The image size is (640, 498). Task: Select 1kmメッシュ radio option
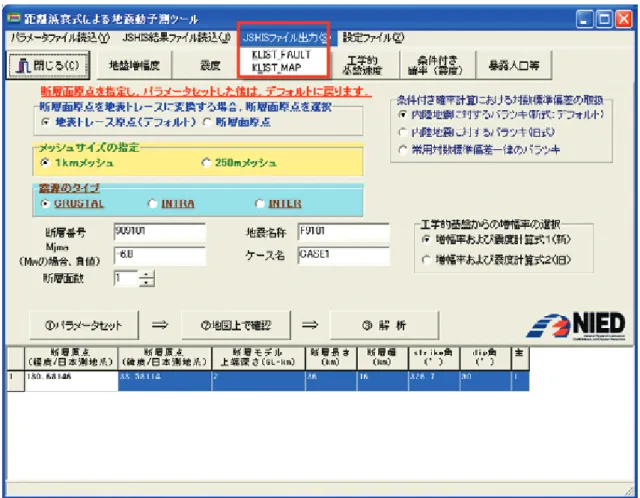tap(45, 162)
